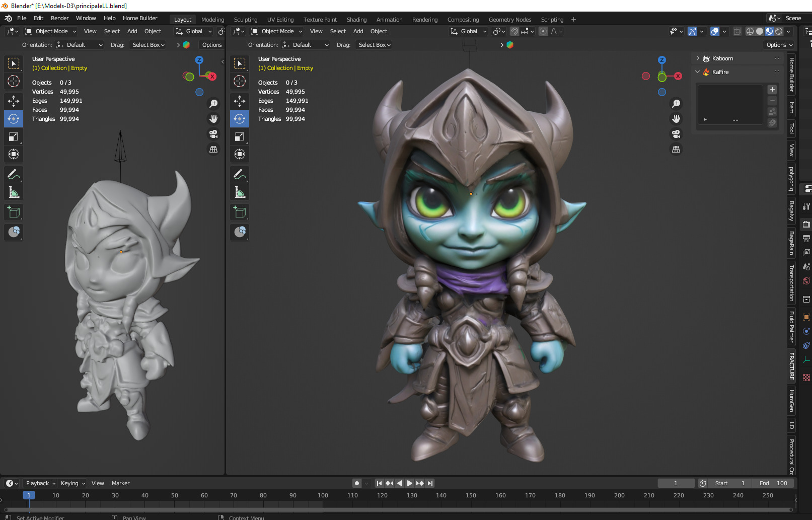This screenshot has height=520, width=812.
Task: Click the End frame field showing 100
Action: pos(773,483)
